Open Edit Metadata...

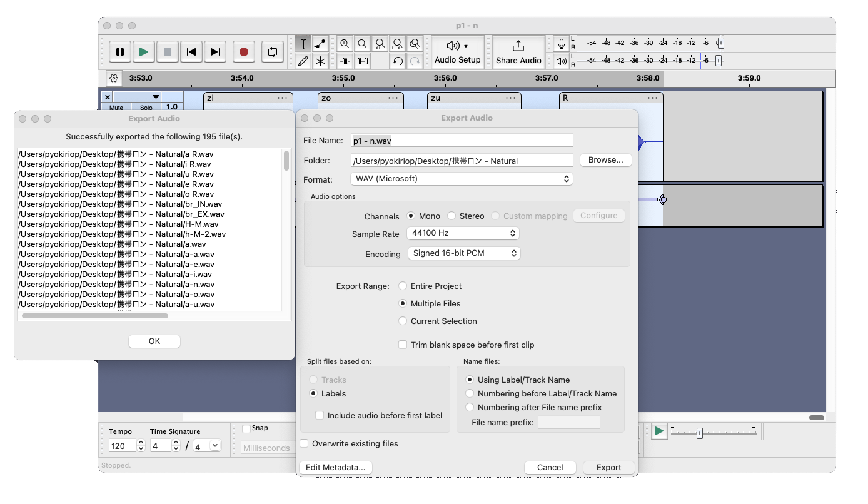point(336,467)
